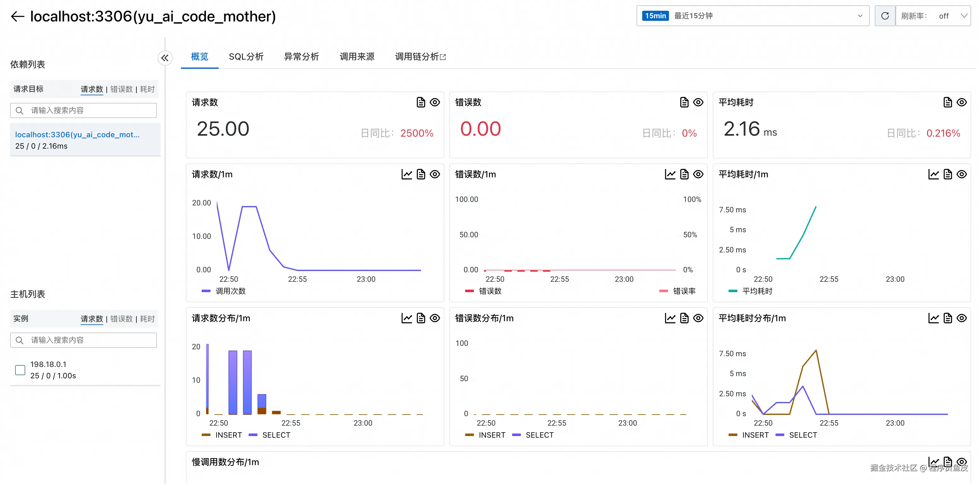Screen dimensions: 980x484
Task: Click chart icon on 错误数分布/1m panel
Action: 670,318
